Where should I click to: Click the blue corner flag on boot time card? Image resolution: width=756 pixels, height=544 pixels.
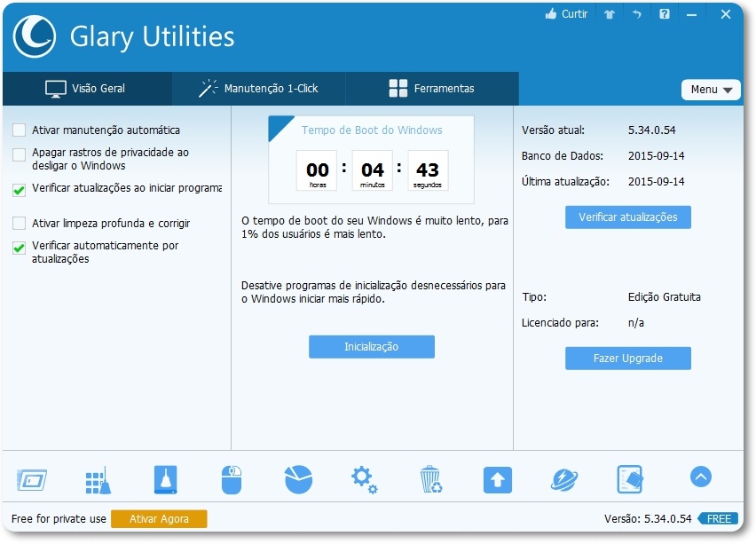click(x=278, y=125)
